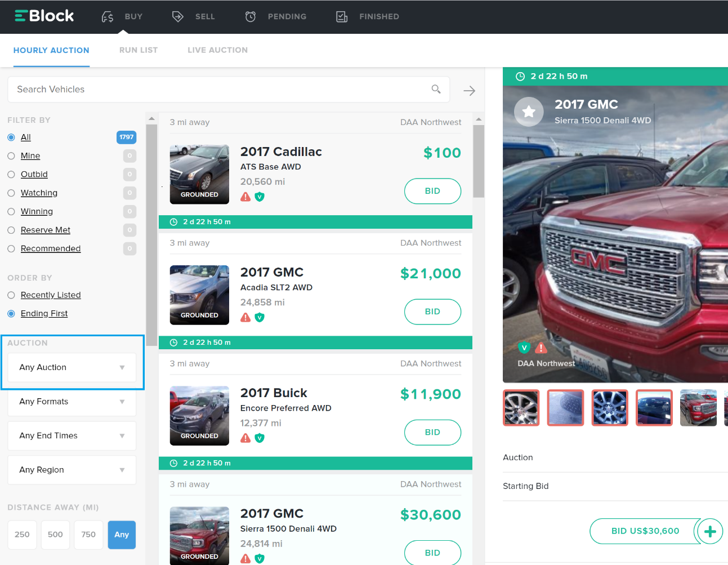Set distance away to 500 miles
The height and width of the screenshot is (565, 728).
click(x=55, y=535)
